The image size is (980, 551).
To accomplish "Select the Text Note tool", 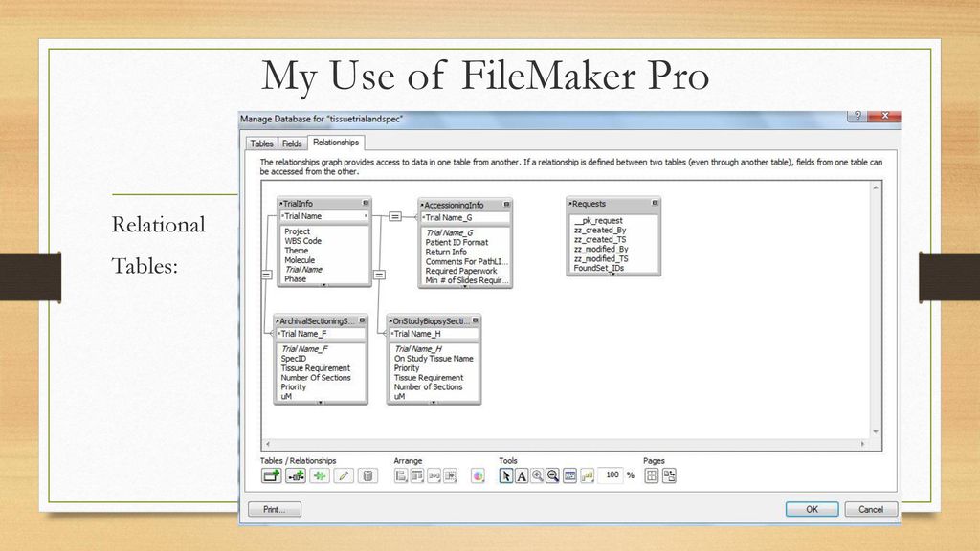I will [522, 476].
